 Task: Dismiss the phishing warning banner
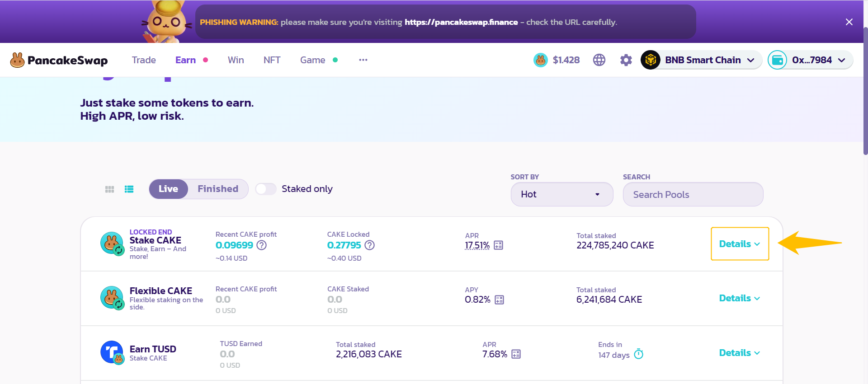[849, 22]
